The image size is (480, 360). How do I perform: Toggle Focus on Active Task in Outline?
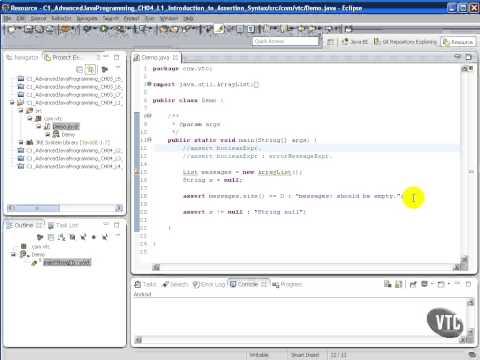(40, 237)
